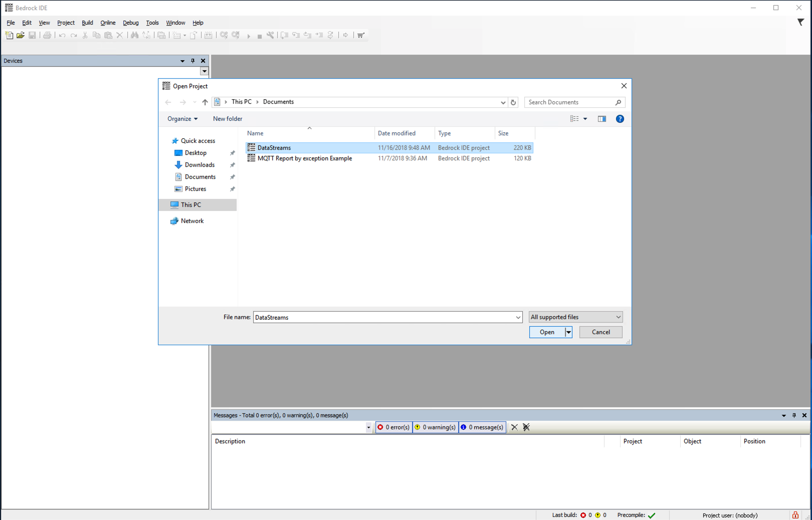This screenshot has height=520, width=812.
Task: Click the Build toolbar icon
Action: [x=209, y=35]
